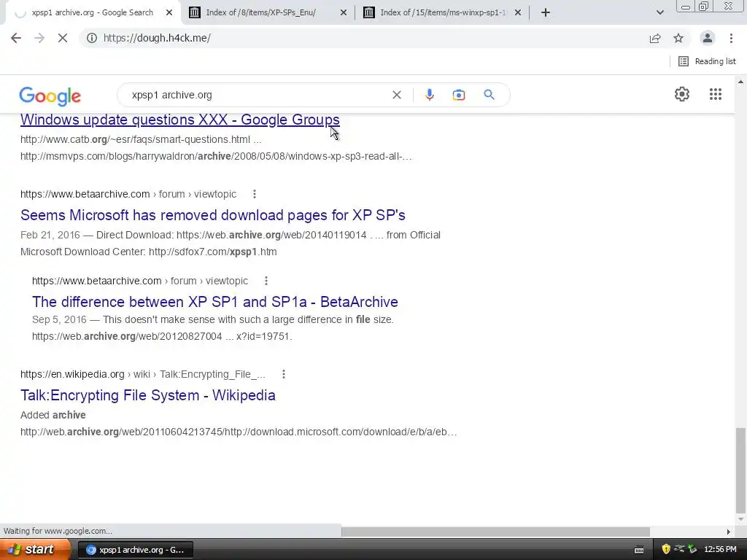This screenshot has width=747, height=560.
Task: Click the Google logo
Action: click(x=50, y=96)
